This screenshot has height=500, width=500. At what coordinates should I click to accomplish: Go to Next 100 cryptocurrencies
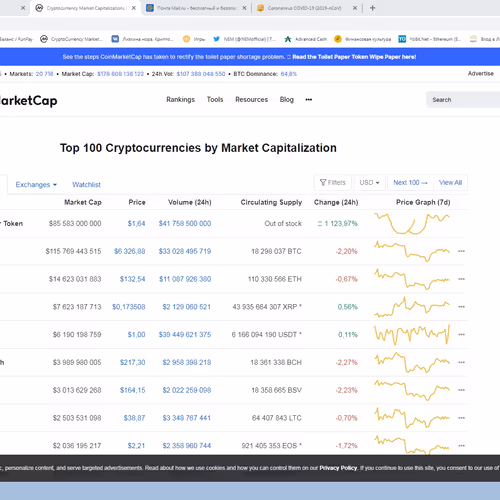[x=410, y=182]
